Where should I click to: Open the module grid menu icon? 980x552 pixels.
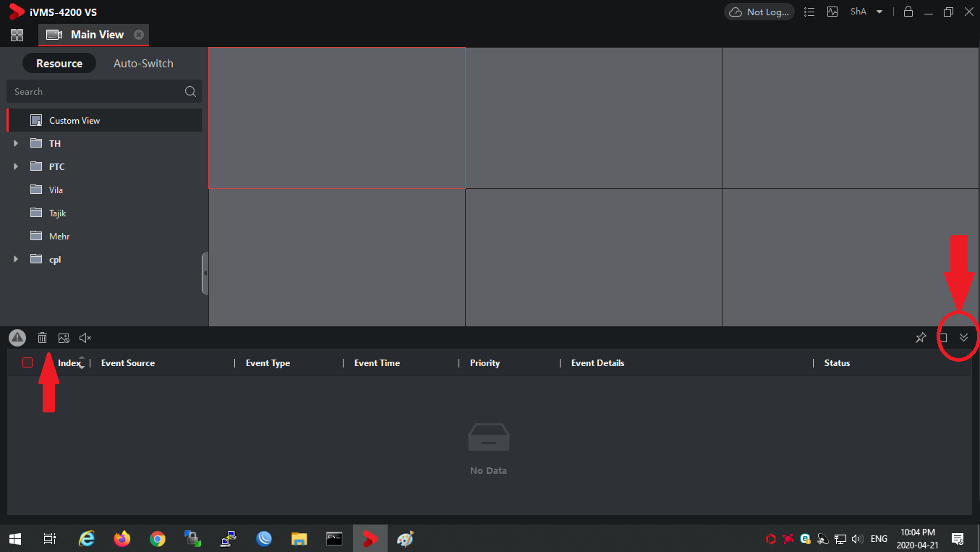click(x=17, y=35)
